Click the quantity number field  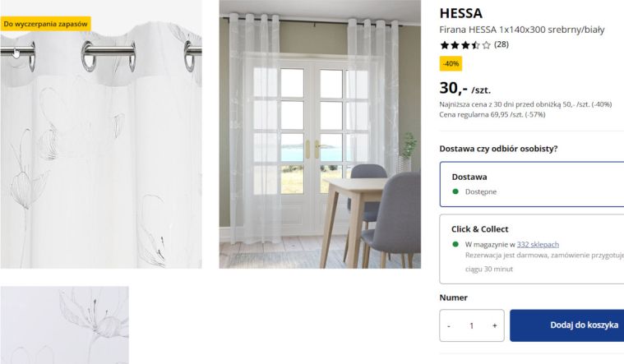(472, 325)
